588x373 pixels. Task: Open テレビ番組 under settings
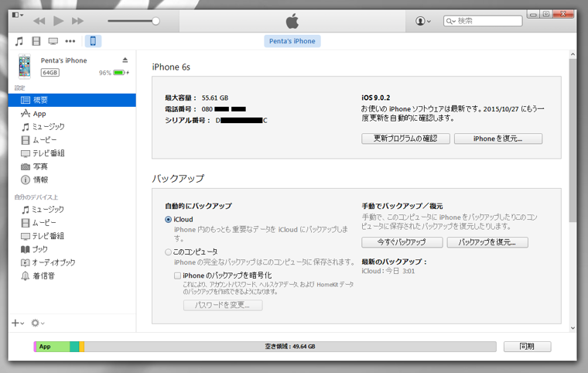[x=72, y=153]
